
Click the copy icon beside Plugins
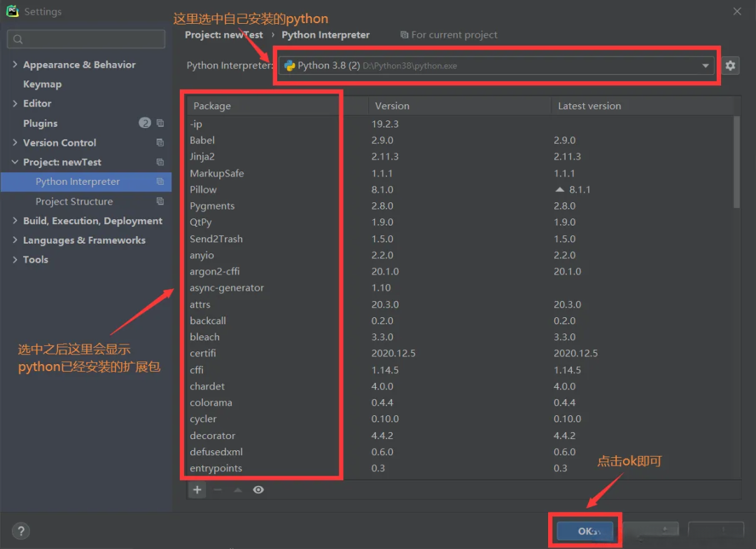pyautogui.click(x=160, y=123)
